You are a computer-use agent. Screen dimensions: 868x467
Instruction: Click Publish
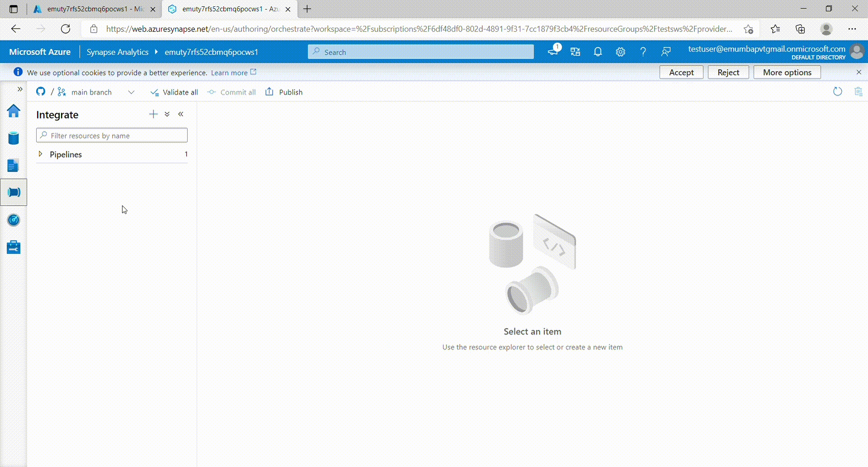click(x=284, y=92)
